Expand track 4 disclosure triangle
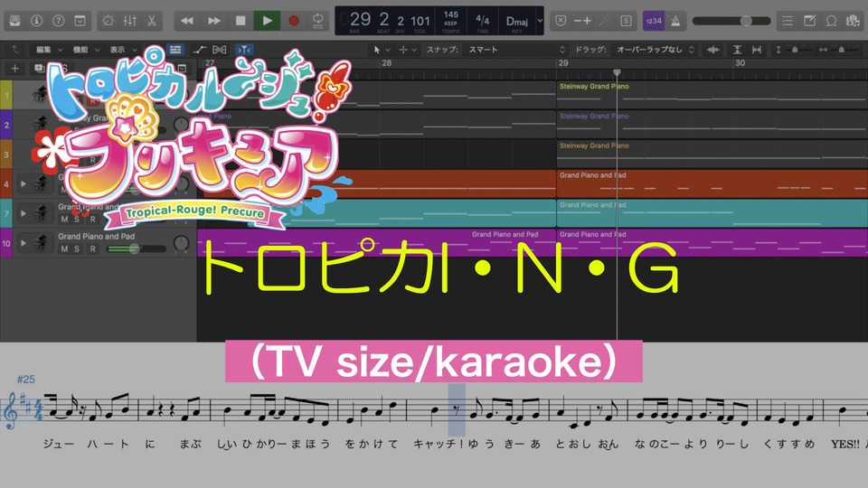 pos(24,183)
